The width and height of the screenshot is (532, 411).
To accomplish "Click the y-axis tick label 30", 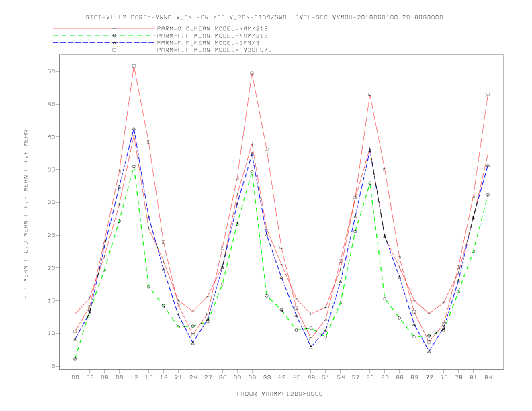I will [x=52, y=202].
